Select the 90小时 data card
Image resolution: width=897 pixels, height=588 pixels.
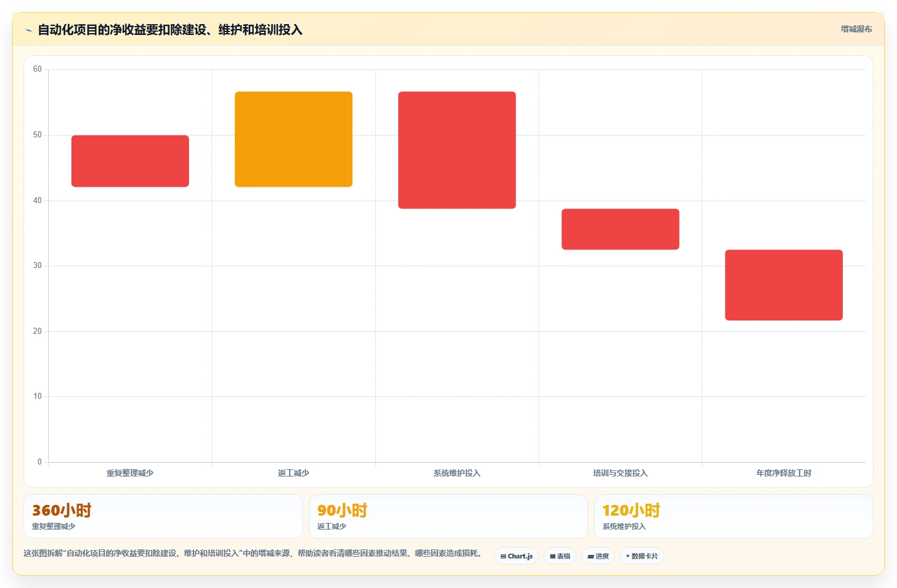[x=448, y=516]
